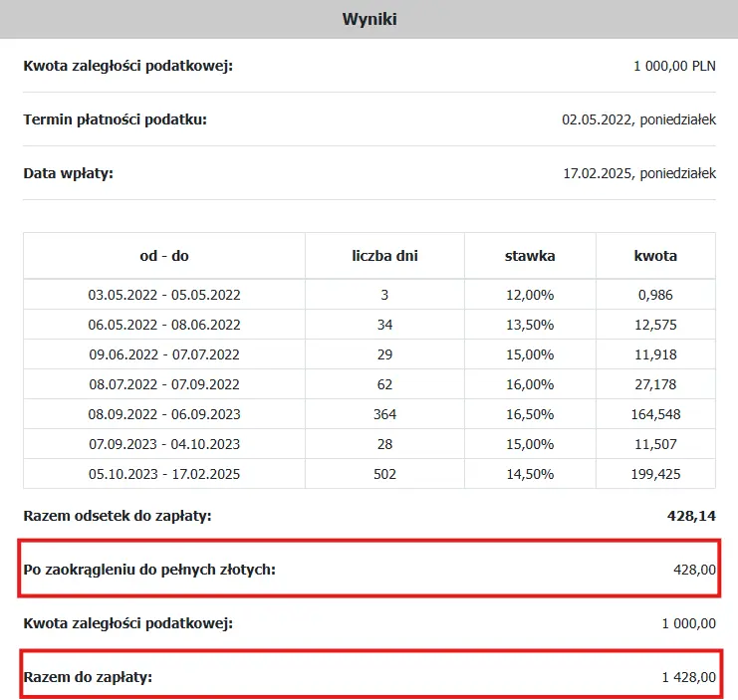
Task: Click the liczba dni column header
Action: point(384,256)
